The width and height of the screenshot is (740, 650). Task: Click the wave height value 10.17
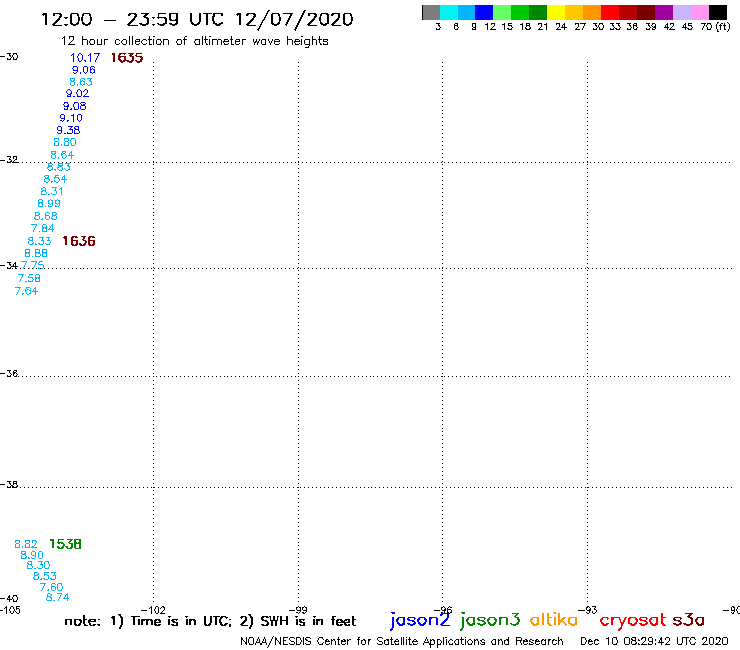point(85,58)
